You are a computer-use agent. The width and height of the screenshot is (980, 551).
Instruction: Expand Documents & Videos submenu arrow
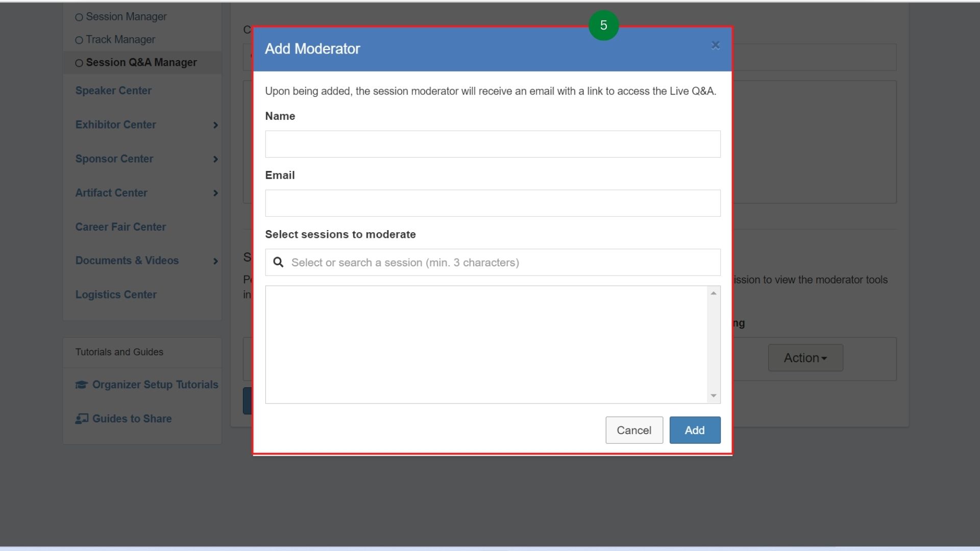[x=215, y=261]
